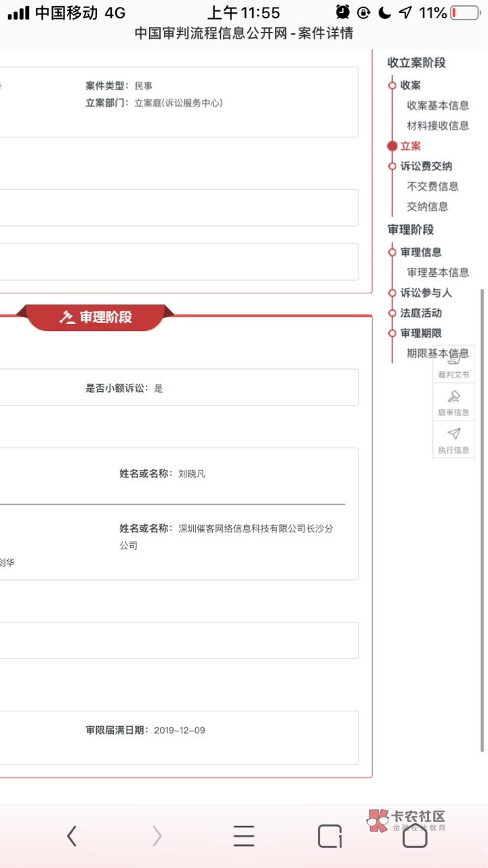The width and height of the screenshot is (488, 868).
Task: Open the browser tabs switcher
Action: [329, 836]
